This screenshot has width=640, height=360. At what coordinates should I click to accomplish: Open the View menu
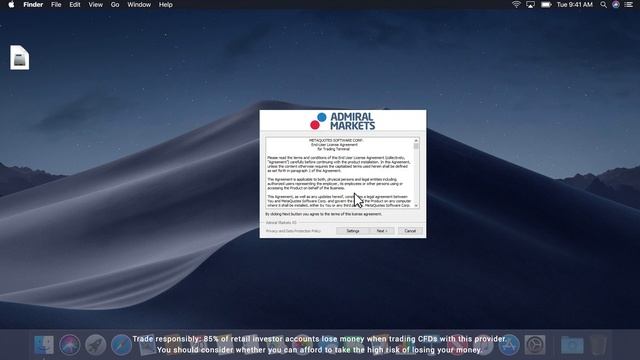tap(96, 4)
